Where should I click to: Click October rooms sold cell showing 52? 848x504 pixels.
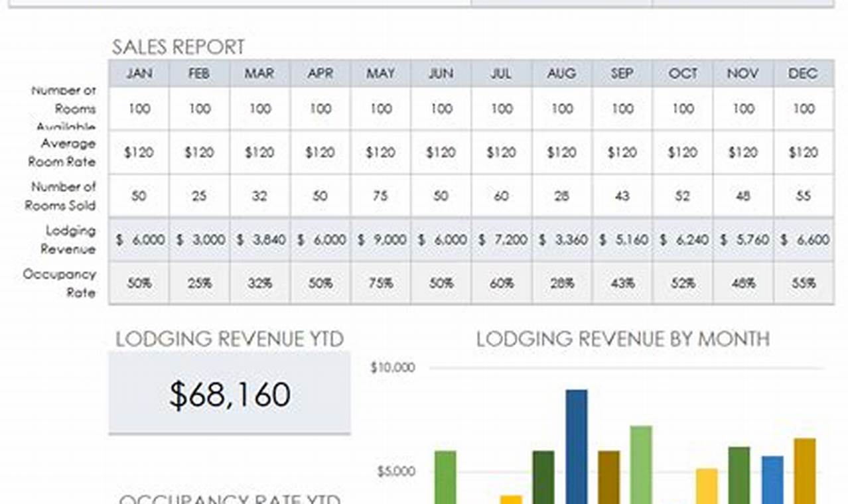(x=682, y=196)
